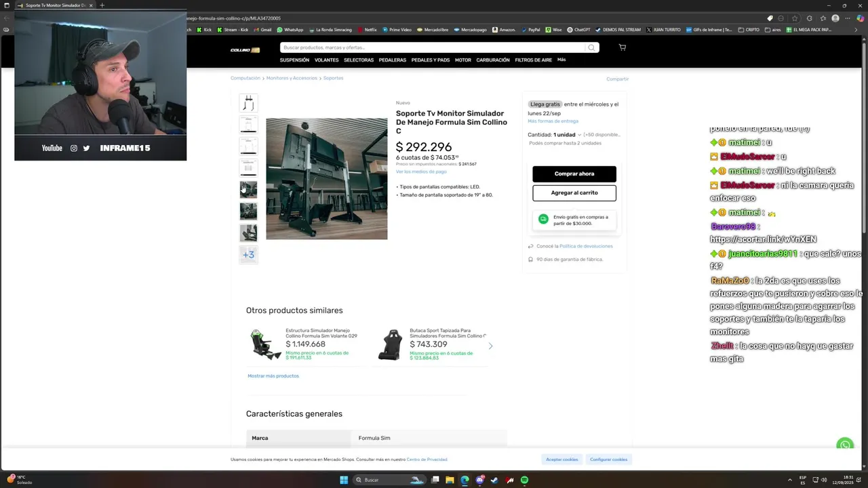
Task: Click the Aceptar cookies button
Action: click(x=562, y=460)
